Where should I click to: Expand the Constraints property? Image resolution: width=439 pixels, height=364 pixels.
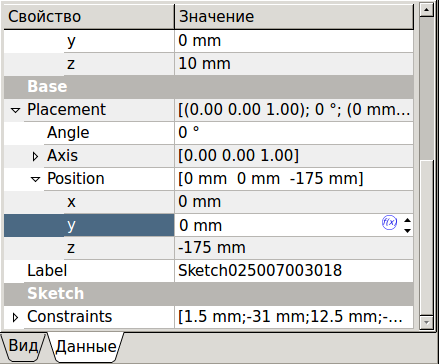pyautogui.click(x=15, y=317)
